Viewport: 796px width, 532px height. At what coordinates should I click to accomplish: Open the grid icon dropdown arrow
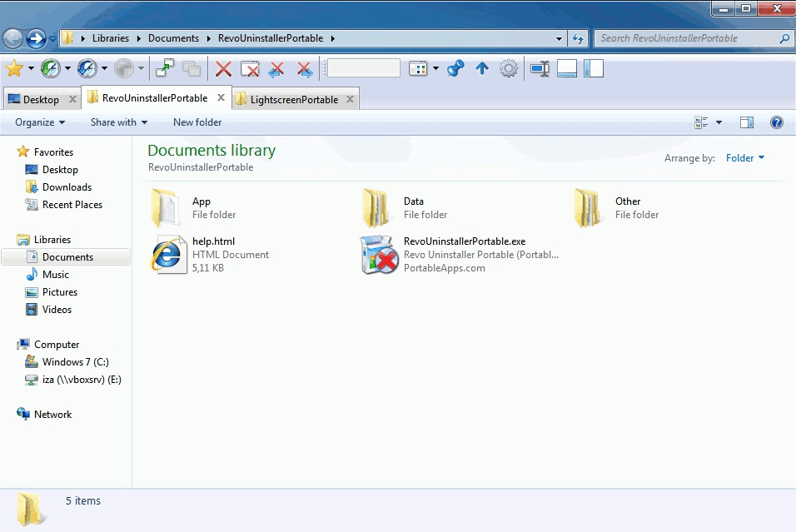point(435,68)
